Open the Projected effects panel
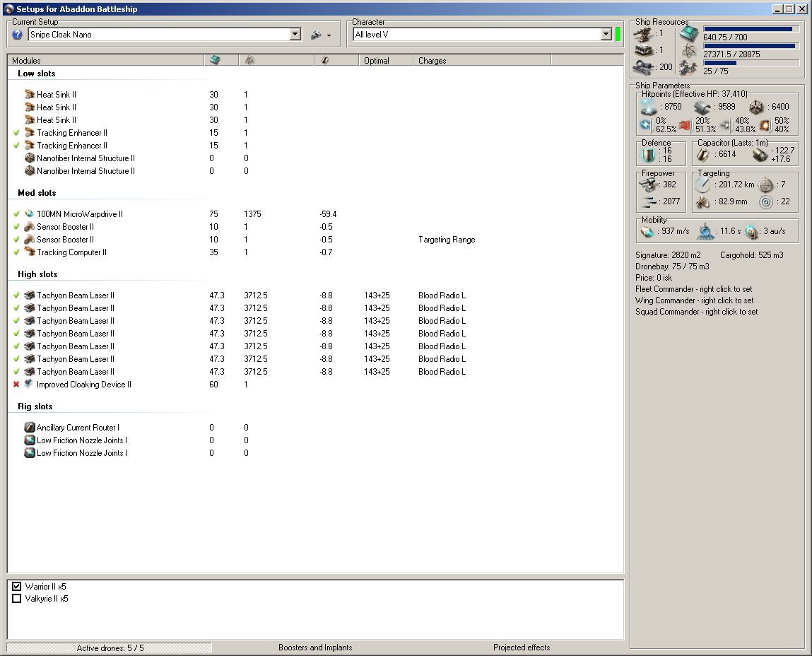This screenshot has width=812, height=656. coord(522,648)
